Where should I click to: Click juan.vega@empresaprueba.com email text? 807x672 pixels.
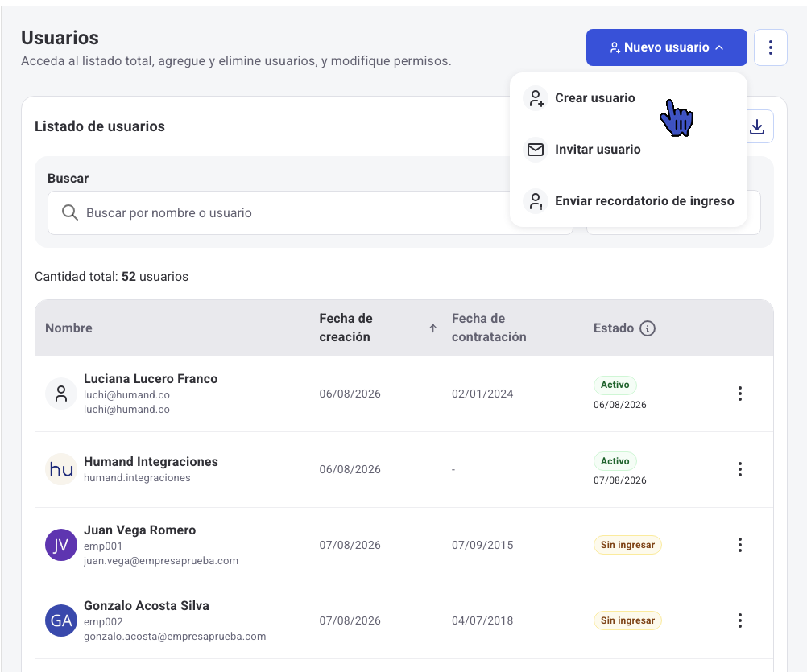161,560
